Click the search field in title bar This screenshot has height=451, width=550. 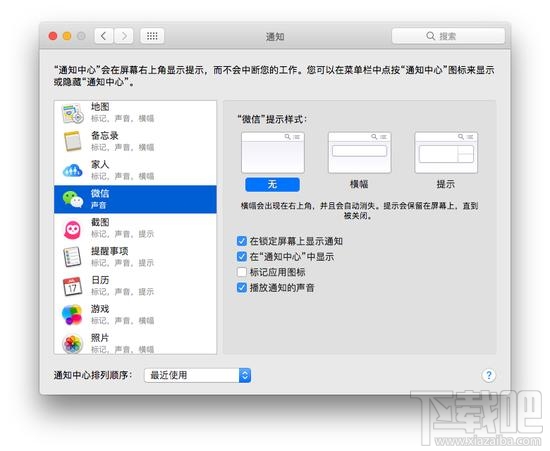(448, 36)
